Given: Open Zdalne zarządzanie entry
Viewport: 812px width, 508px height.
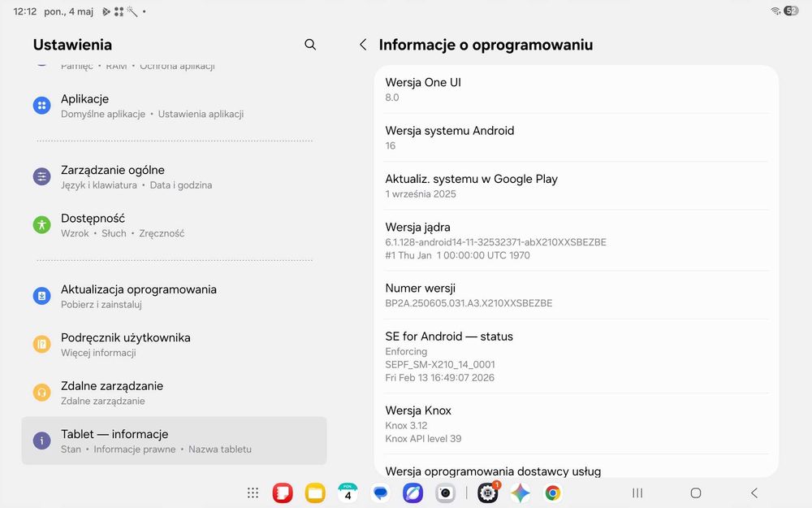Looking at the screenshot, I should 174,393.
